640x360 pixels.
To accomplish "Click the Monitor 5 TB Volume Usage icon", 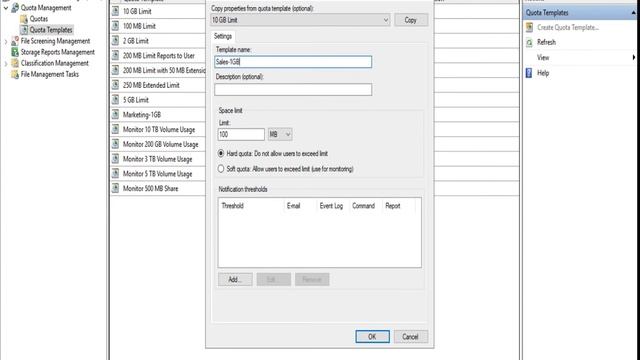I will coord(116,173).
